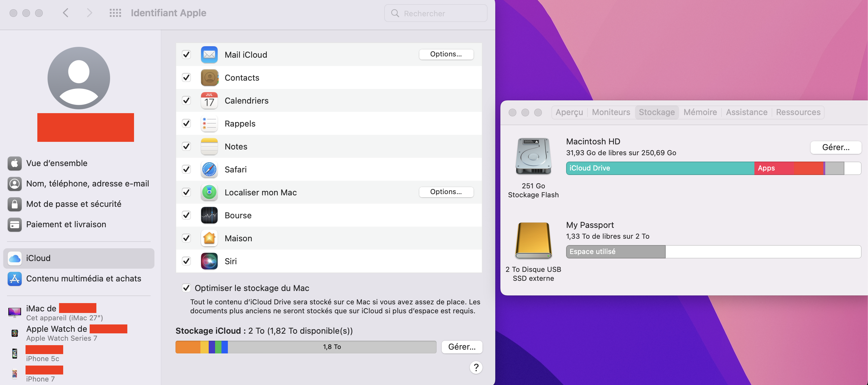The width and height of the screenshot is (868, 385).
Task: Uncheck the Contacts checkbox
Action: coord(186,77)
